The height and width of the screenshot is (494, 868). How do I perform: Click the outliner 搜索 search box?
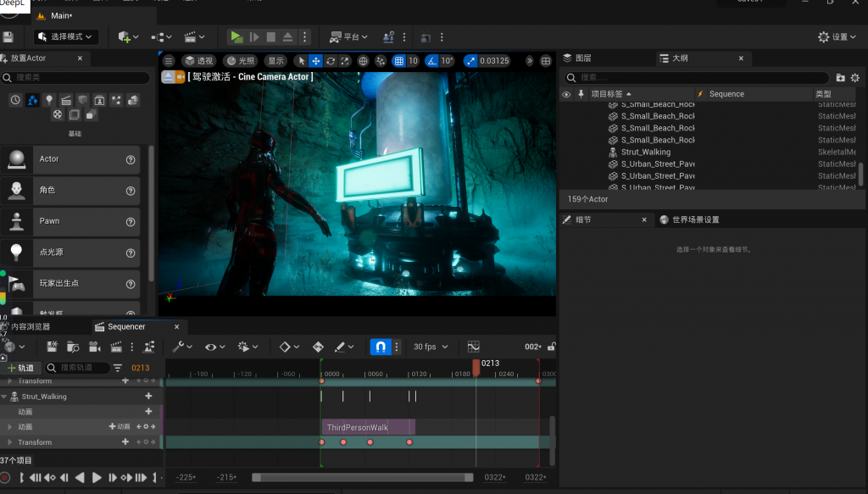[697, 77]
